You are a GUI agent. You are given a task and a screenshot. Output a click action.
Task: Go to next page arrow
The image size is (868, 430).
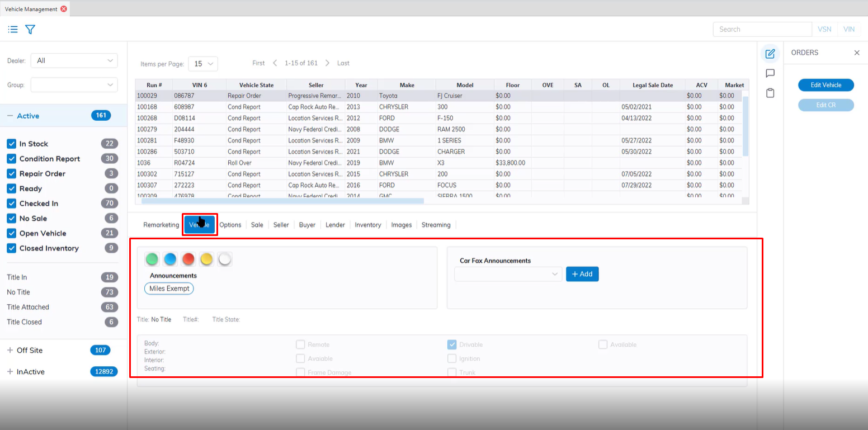coord(328,63)
